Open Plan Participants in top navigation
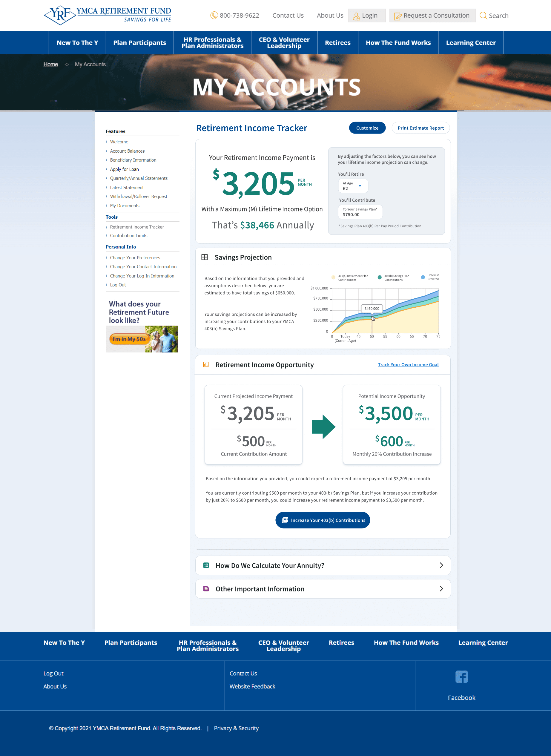 (140, 43)
